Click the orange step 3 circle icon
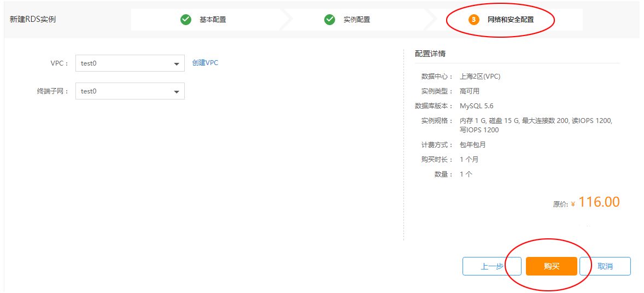 click(474, 19)
